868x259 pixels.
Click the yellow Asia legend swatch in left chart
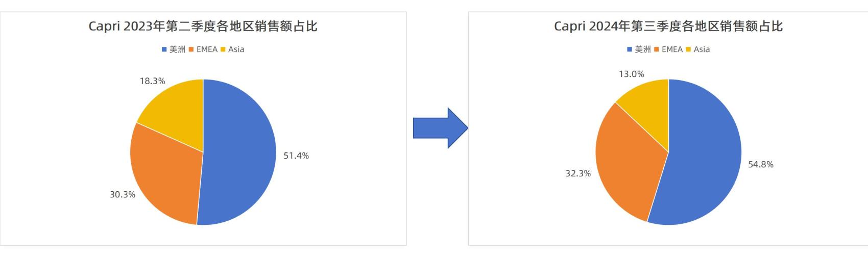[x=223, y=49]
